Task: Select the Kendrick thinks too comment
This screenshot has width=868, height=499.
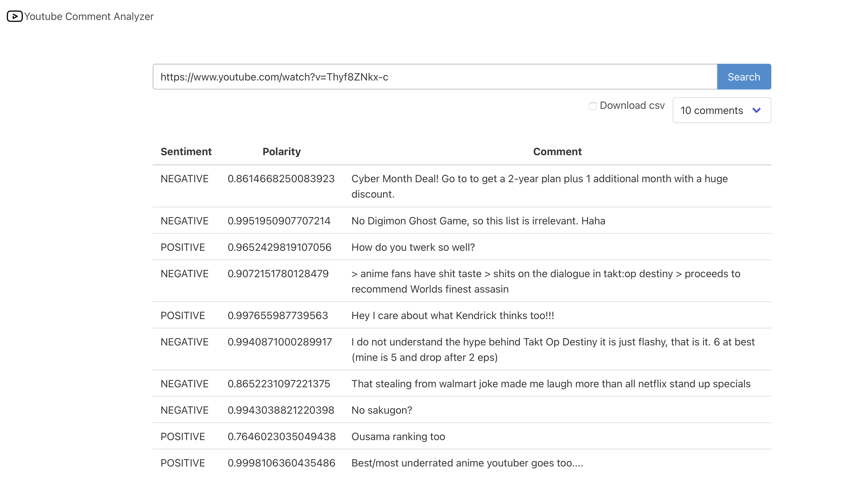Action: point(452,315)
